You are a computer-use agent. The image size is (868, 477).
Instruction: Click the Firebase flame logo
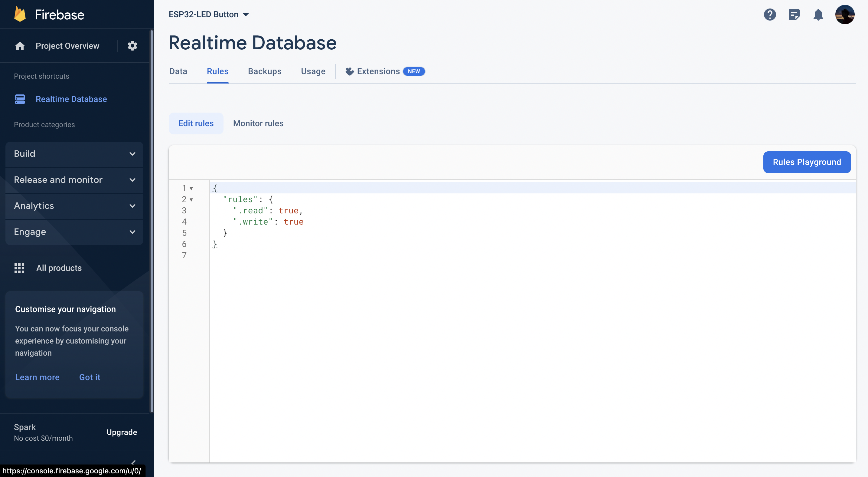coord(20,15)
